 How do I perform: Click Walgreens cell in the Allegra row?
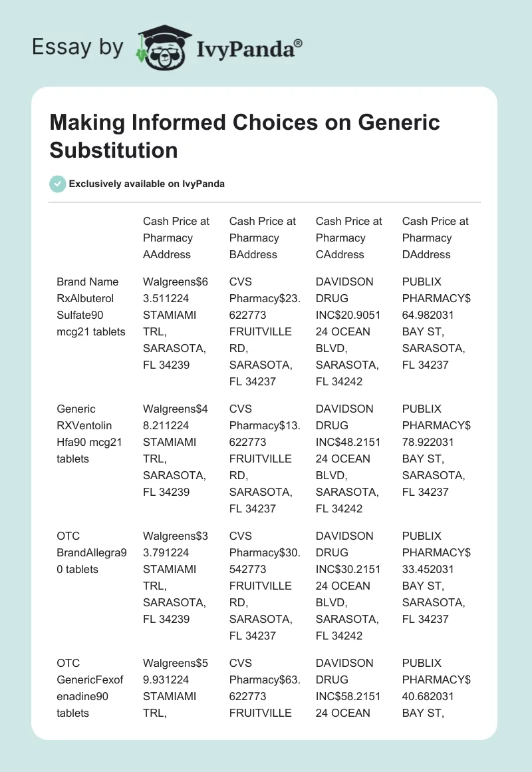click(176, 578)
